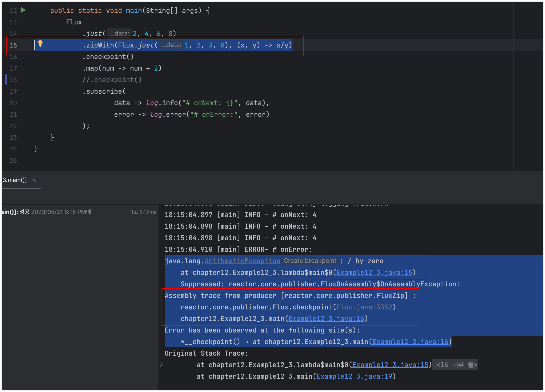The height and width of the screenshot is (392, 545).
Task: Open Example12_3.java:15 in original stack trace
Action: (x=390, y=365)
